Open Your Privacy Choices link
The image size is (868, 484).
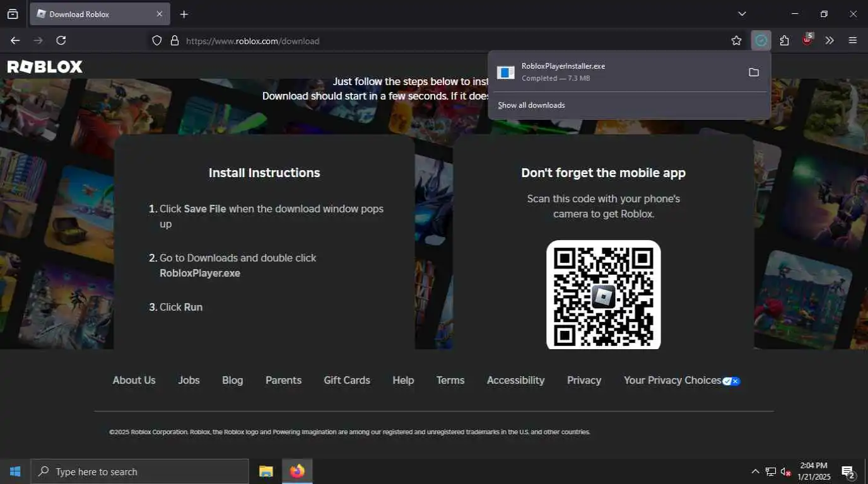[x=672, y=381]
